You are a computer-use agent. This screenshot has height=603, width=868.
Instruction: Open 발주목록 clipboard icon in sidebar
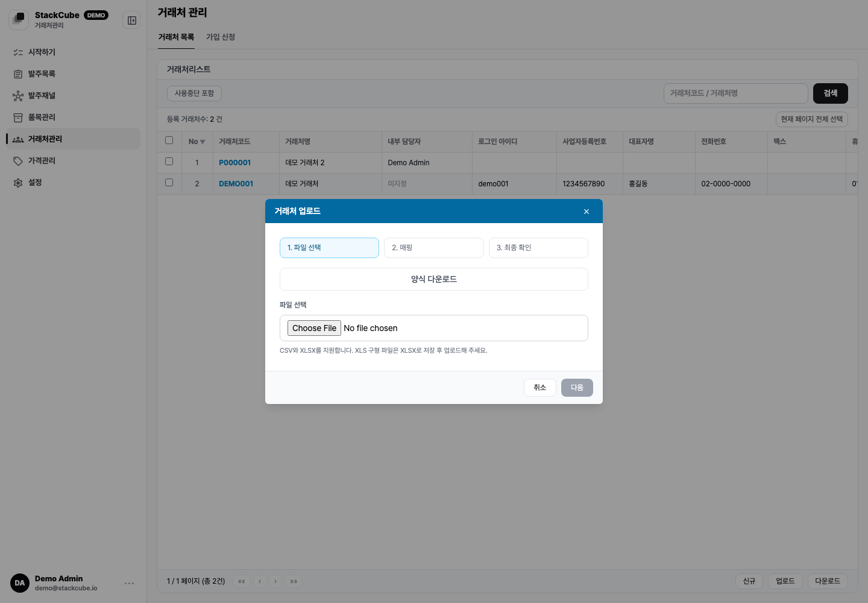point(18,74)
